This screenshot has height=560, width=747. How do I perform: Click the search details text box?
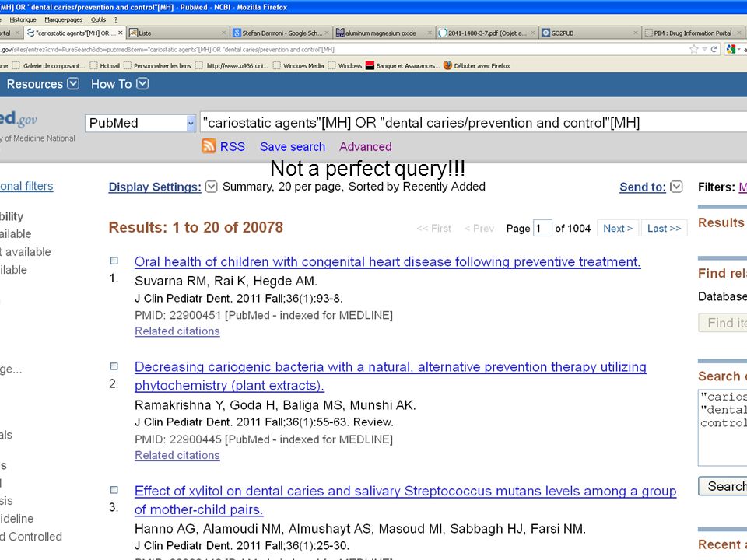click(x=723, y=427)
